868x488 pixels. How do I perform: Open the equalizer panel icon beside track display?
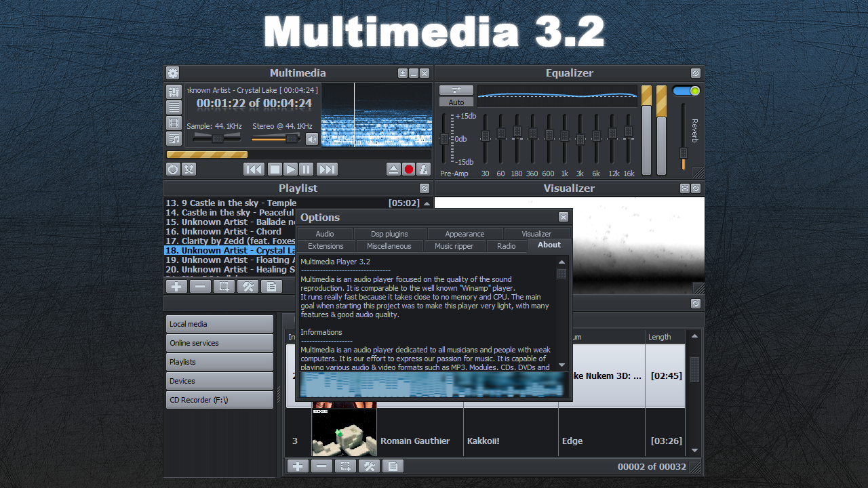[x=174, y=91]
